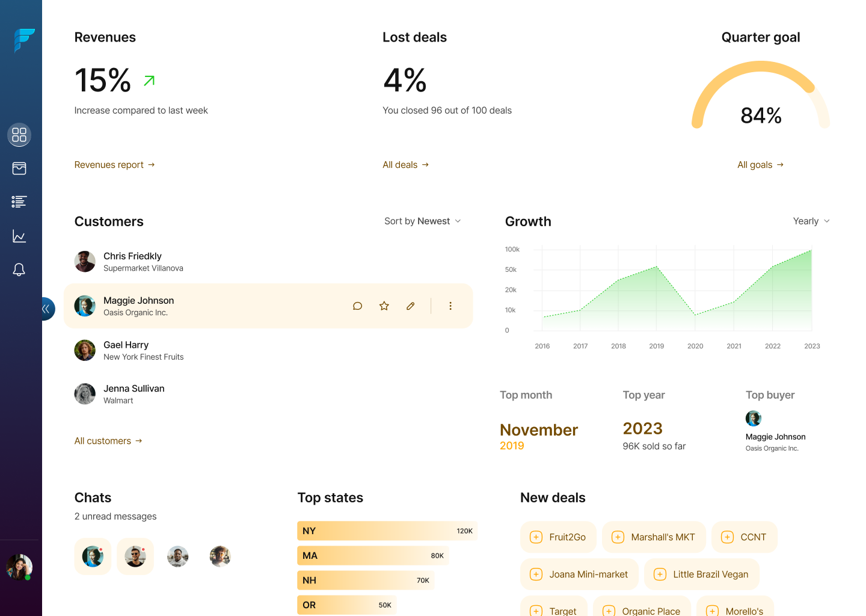Expand the Yearly growth period dropdown

811,221
